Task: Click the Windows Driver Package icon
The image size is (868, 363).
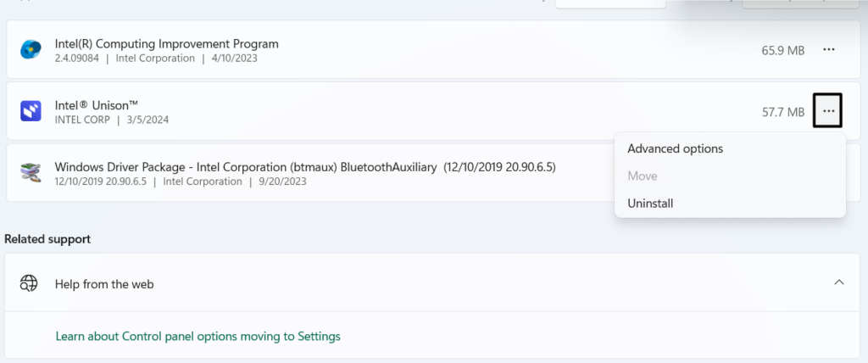Action: (x=31, y=173)
